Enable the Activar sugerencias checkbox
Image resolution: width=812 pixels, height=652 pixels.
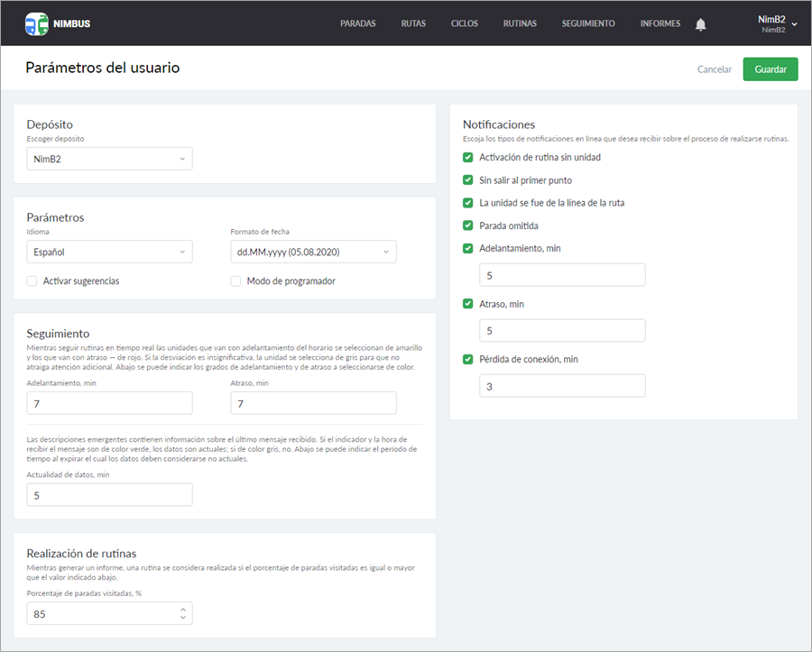click(32, 281)
